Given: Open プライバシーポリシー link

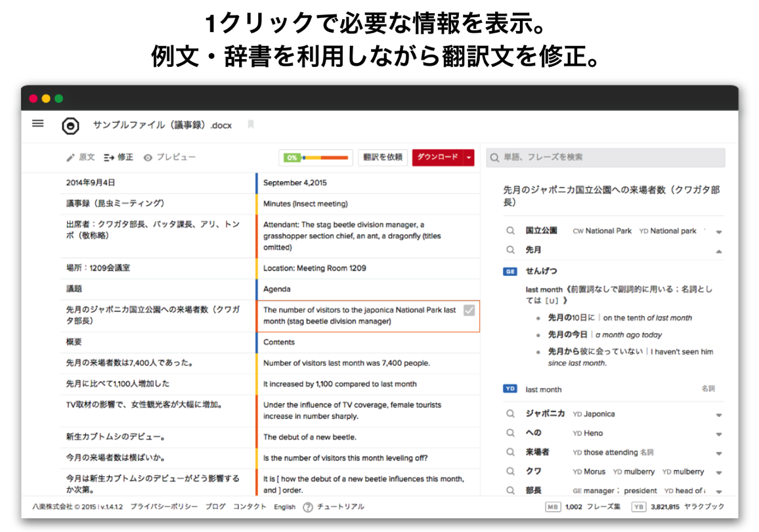Looking at the screenshot, I should (164, 507).
